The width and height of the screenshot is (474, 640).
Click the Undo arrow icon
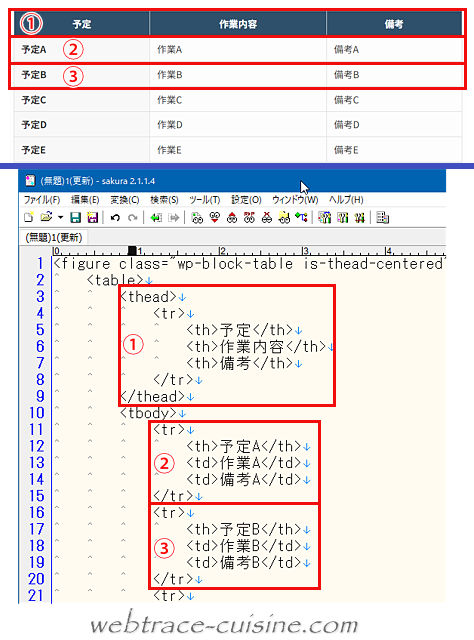pyautogui.click(x=115, y=218)
